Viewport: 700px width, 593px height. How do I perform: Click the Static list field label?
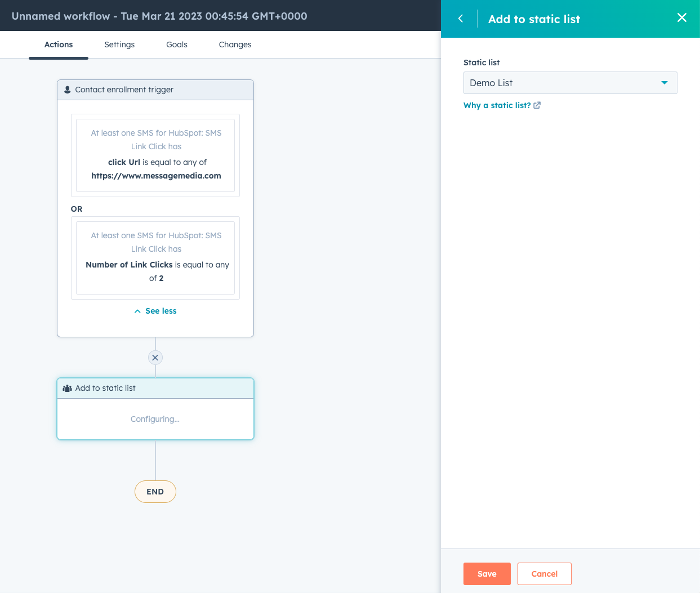pos(481,63)
